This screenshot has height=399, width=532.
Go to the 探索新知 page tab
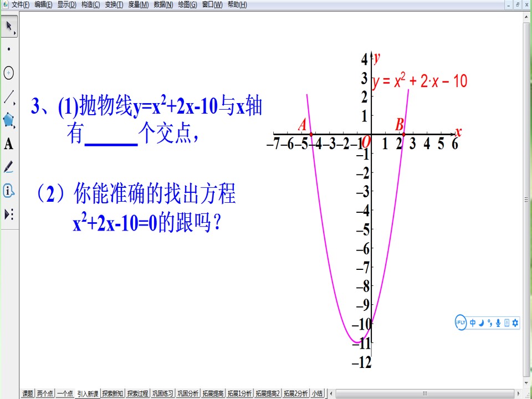113,393
